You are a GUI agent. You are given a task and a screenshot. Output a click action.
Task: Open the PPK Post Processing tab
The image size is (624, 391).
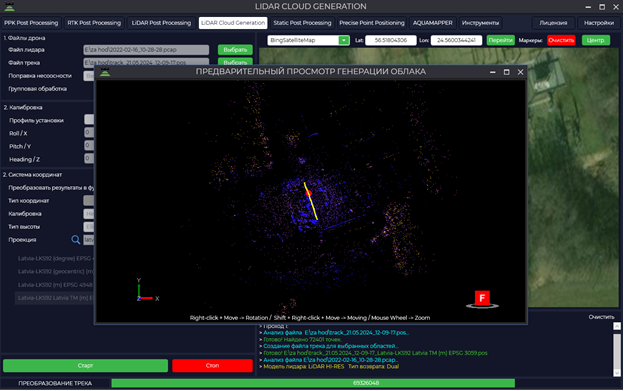(x=31, y=23)
